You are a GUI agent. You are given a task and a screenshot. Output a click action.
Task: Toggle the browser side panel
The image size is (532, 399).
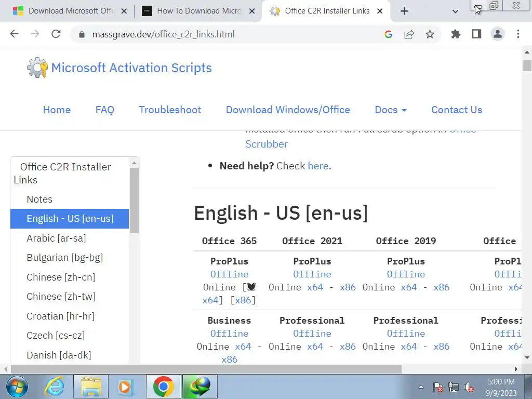476,34
